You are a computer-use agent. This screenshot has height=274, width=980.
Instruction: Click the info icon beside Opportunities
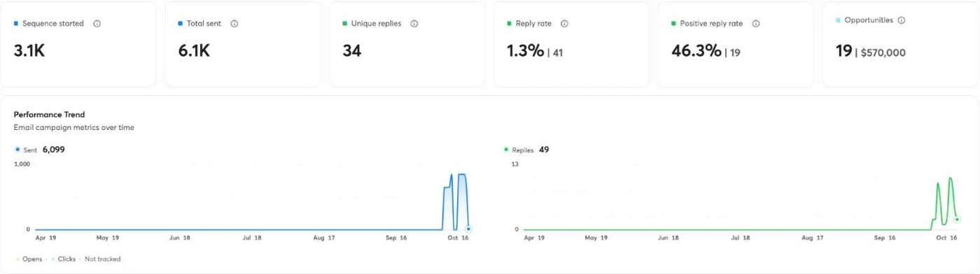coord(902,20)
